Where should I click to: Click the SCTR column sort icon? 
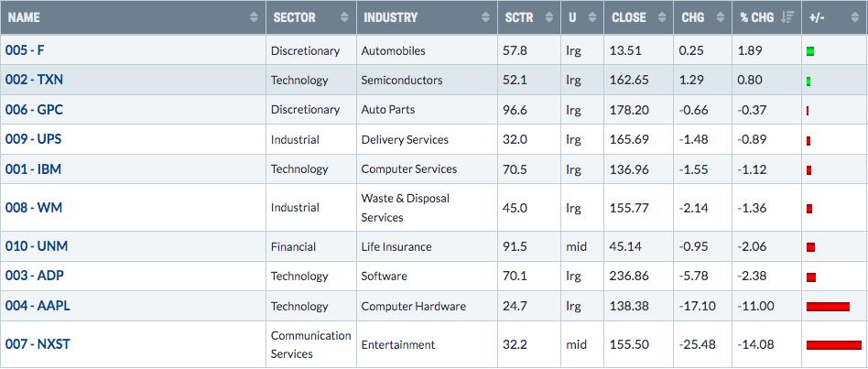pyautogui.click(x=548, y=17)
